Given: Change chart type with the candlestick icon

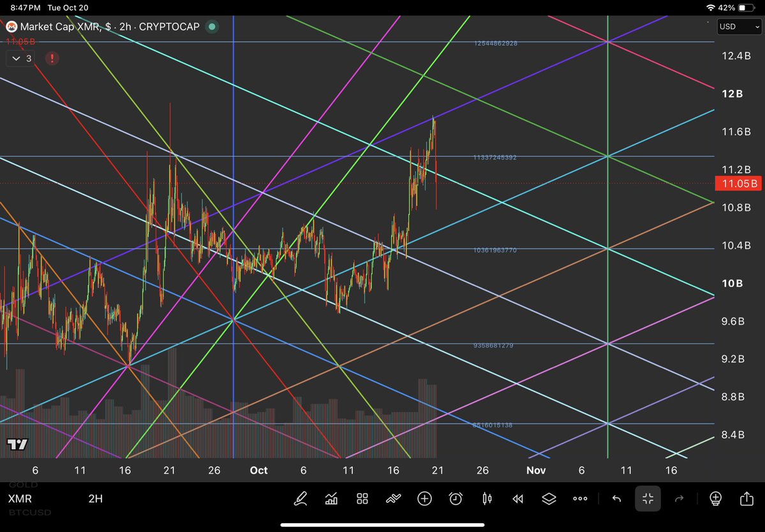Looking at the screenshot, I should [487, 498].
